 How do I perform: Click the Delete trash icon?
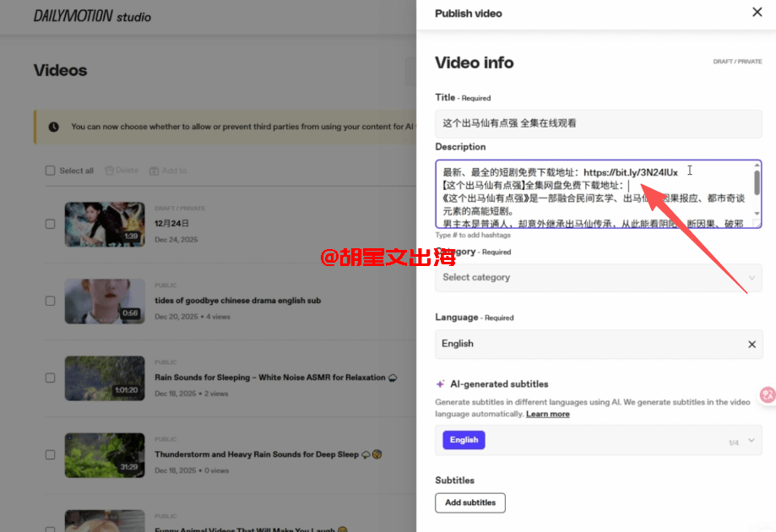click(110, 171)
